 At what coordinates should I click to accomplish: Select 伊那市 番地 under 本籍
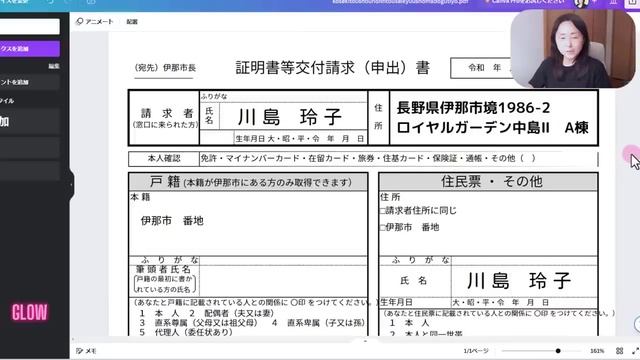click(172, 221)
